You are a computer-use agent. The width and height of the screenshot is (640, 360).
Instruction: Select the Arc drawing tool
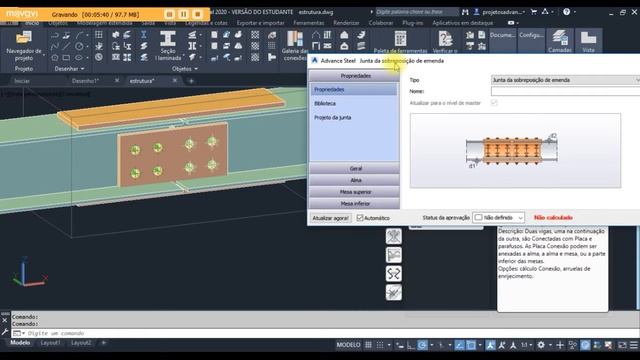tap(80, 36)
